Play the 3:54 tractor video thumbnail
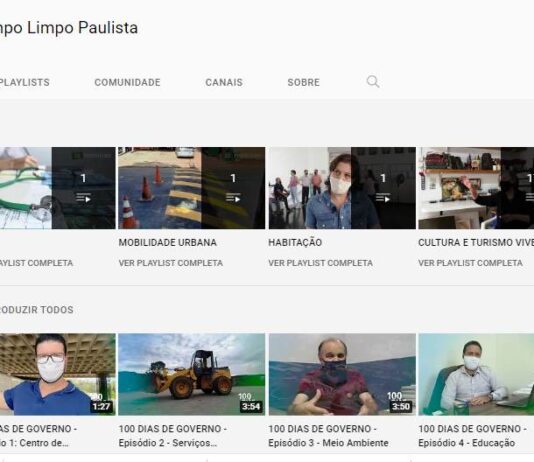 click(x=191, y=375)
